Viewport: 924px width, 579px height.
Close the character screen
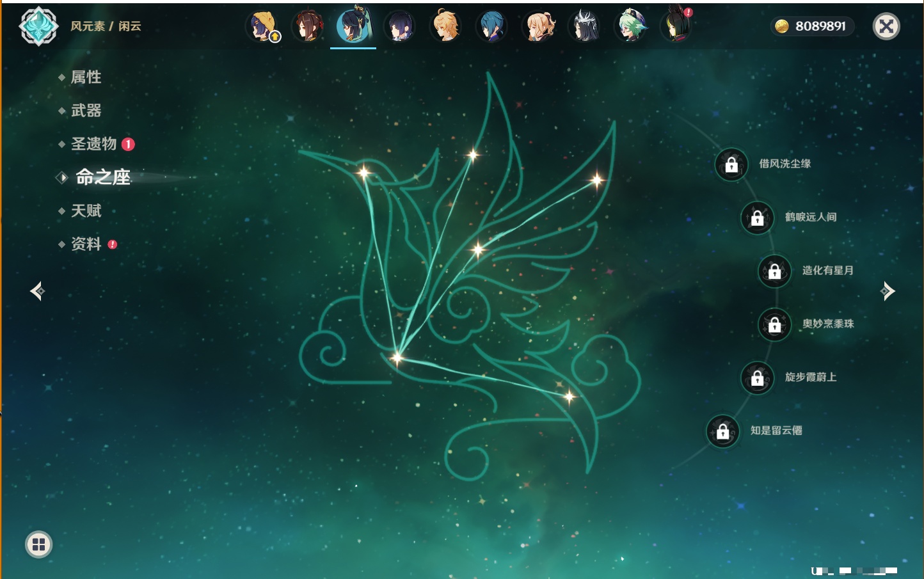886,26
